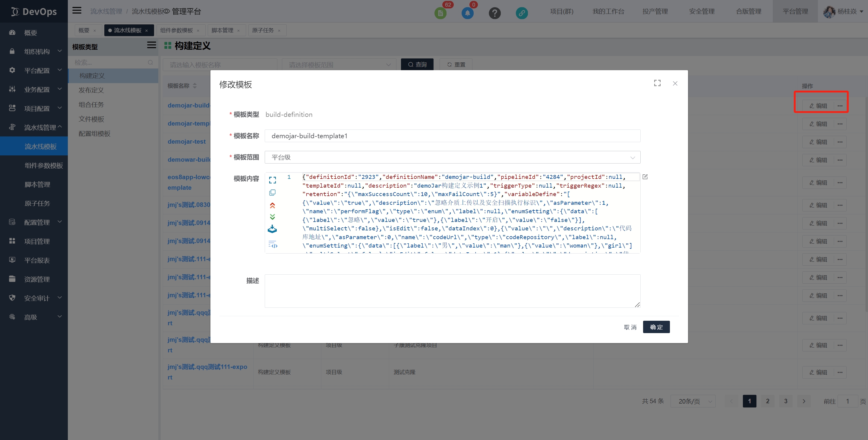This screenshot has width=868, height=440.
Task: Open the 模板范围 dropdown showing 平台级
Action: 452,157
